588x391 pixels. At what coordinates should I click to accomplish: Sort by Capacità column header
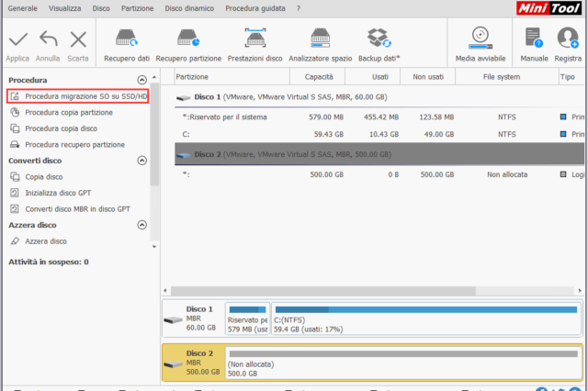coord(319,77)
